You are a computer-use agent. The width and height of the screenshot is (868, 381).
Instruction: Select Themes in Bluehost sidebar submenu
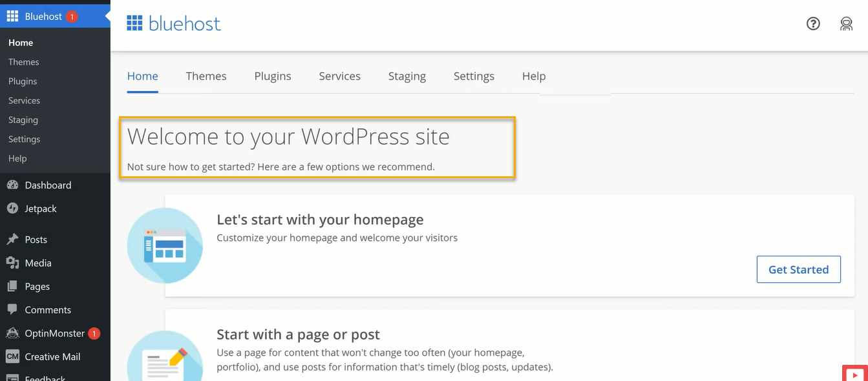point(24,62)
